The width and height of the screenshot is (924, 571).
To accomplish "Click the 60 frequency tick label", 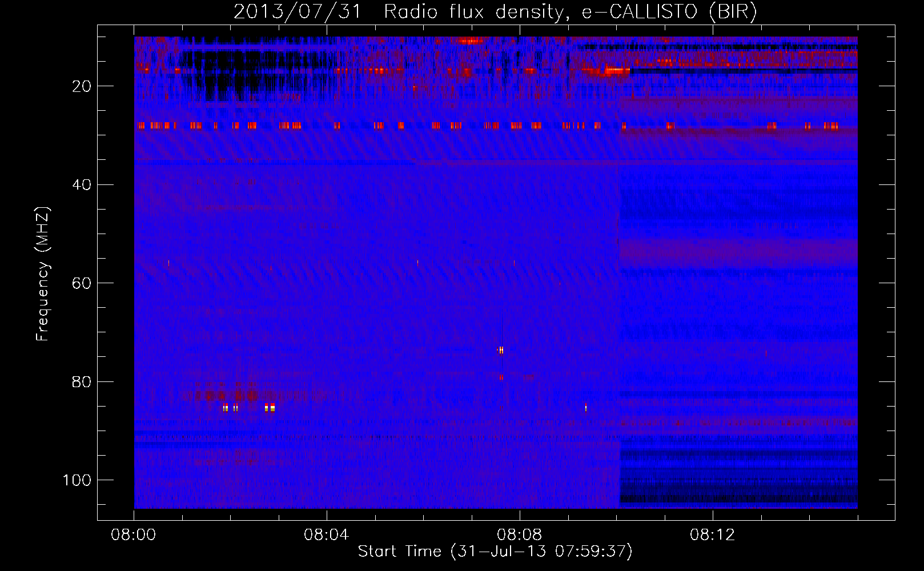I will point(82,284).
